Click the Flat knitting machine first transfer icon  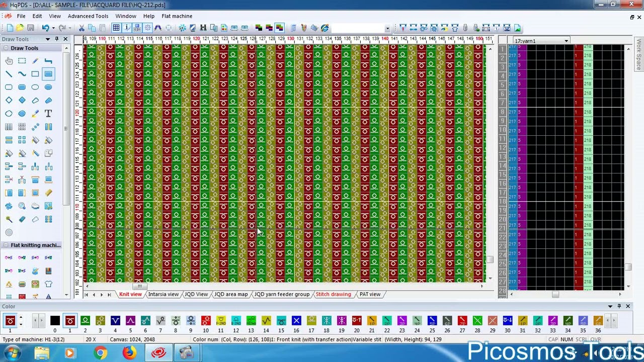[x=9, y=258]
